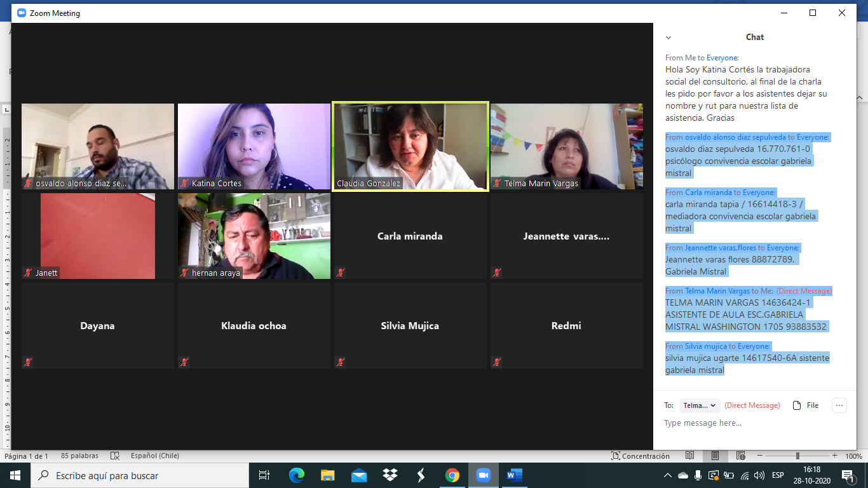Click the File attachment button in chat
This screenshot has height=488, width=868.
click(x=806, y=405)
